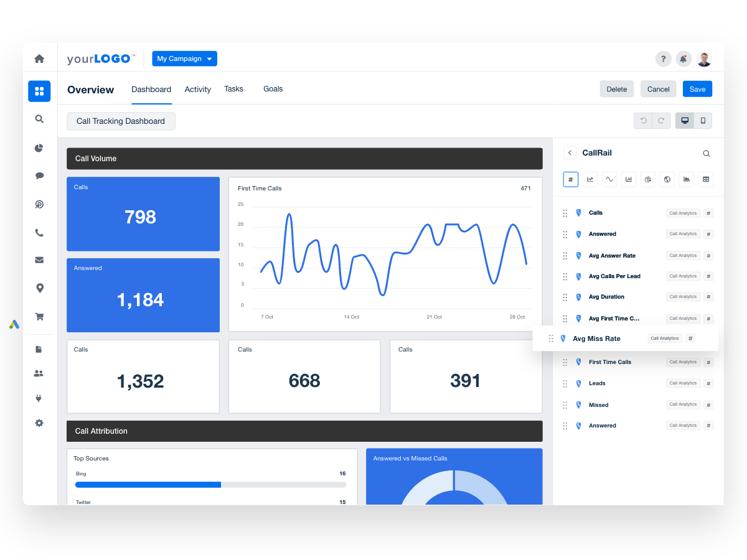The width and height of the screenshot is (747, 560).
Task: Open the Goals tab
Action: coord(273,89)
